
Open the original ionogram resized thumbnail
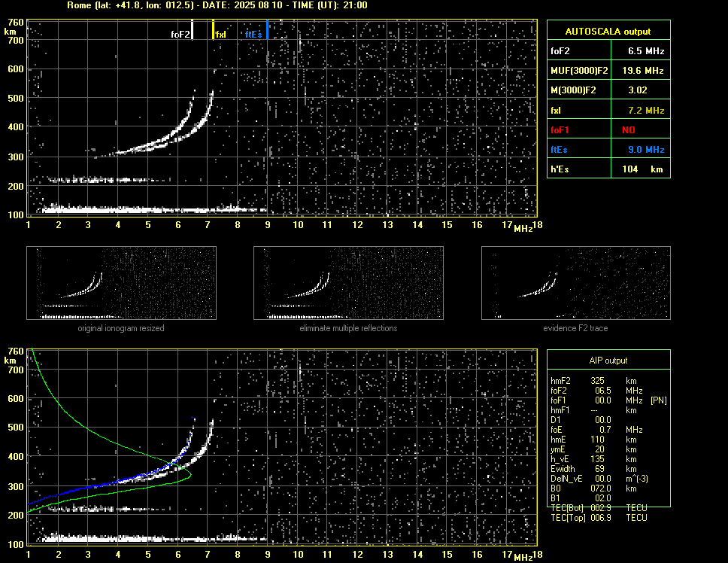point(122,283)
